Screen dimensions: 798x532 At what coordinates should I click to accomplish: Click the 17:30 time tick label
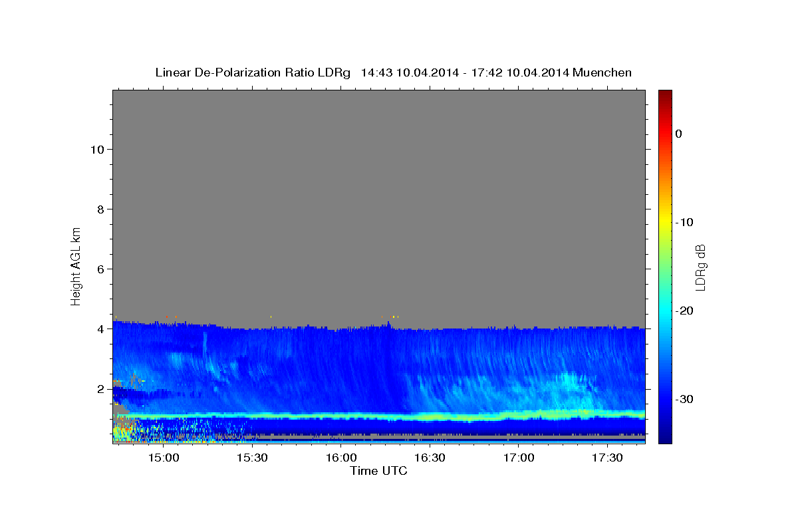pos(608,458)
